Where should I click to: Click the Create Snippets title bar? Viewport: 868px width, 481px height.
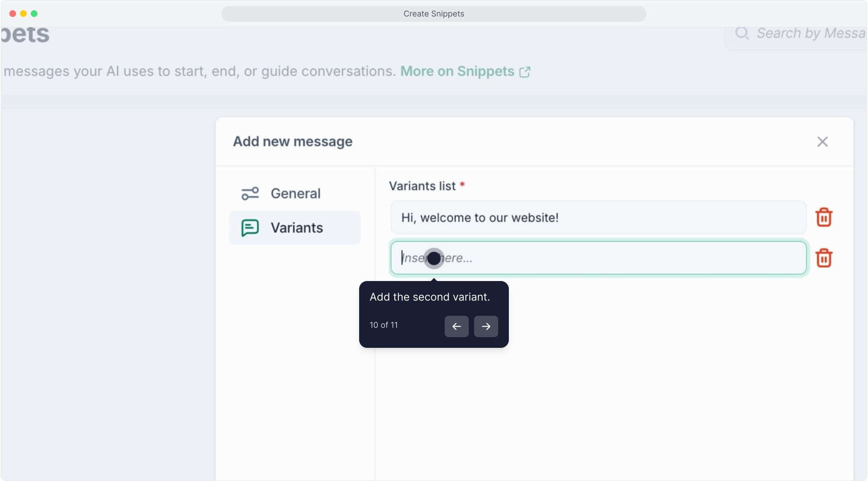click(x=434, y=14)
